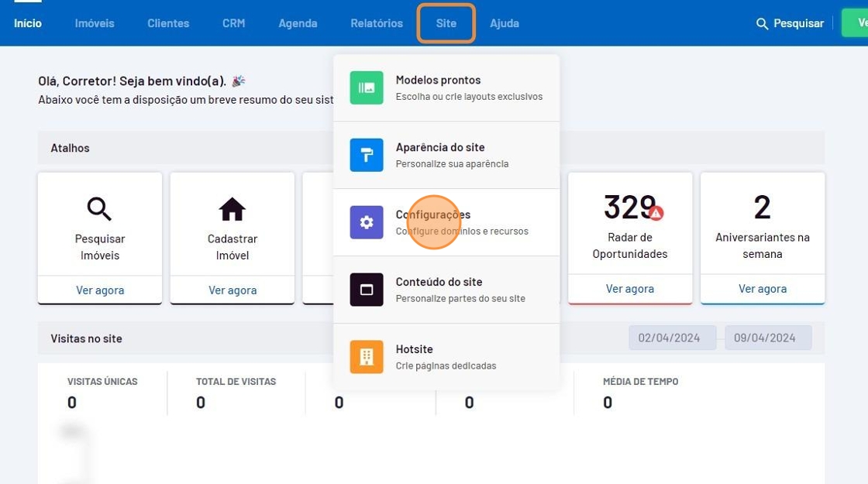868x484 pixels.
Task: Click Ver agora under Aniversariantes na semana
Action: [762, 289]
